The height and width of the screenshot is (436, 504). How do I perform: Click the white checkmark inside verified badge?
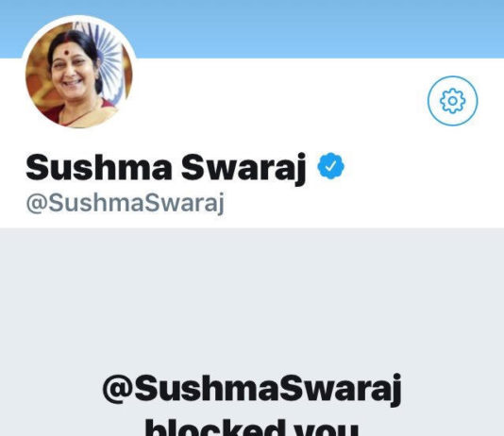330,166
